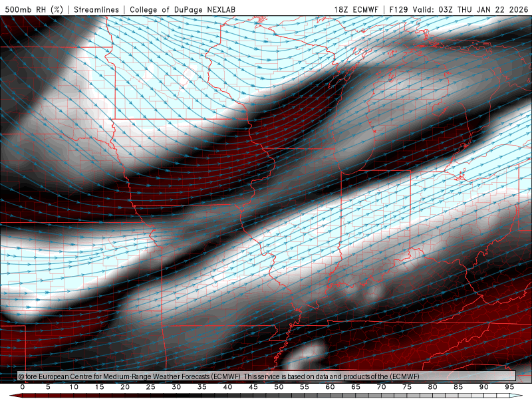
Task: Click colorbar label "30"
Action: (x=176, y=387)
